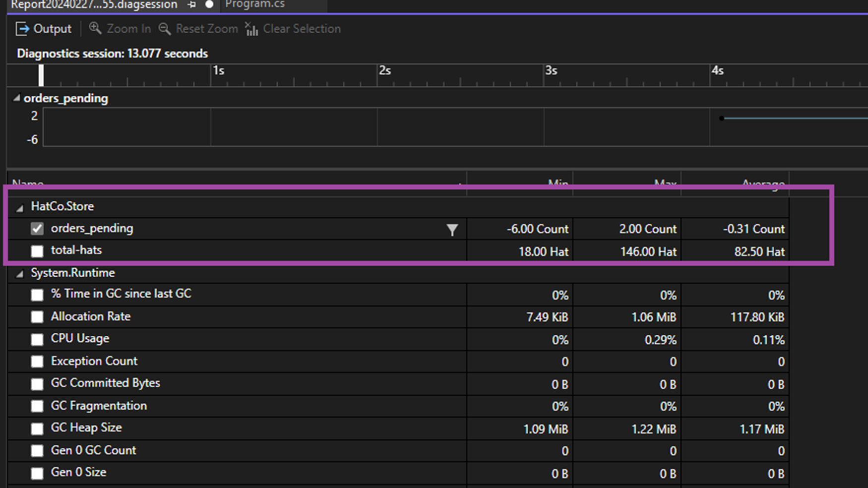The height and width of the screenshot is (488, 868).
Task: Collapse the orders_pending graph section
Action: pyautogui.click(x=16, y=98)
